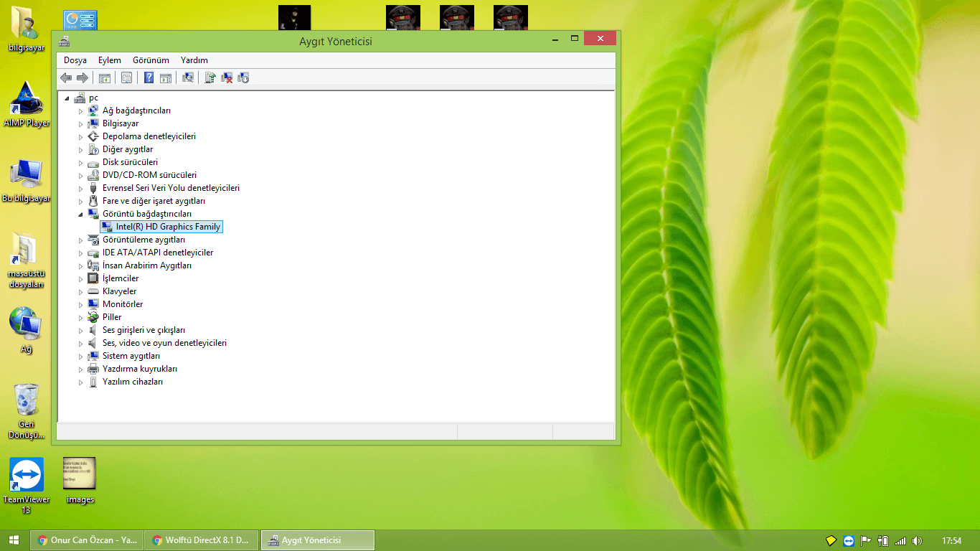The width and height of the screenshot is (980, 551).
Task: Expand Bilgisayar node arrow
Action: [x=81, y=123]
